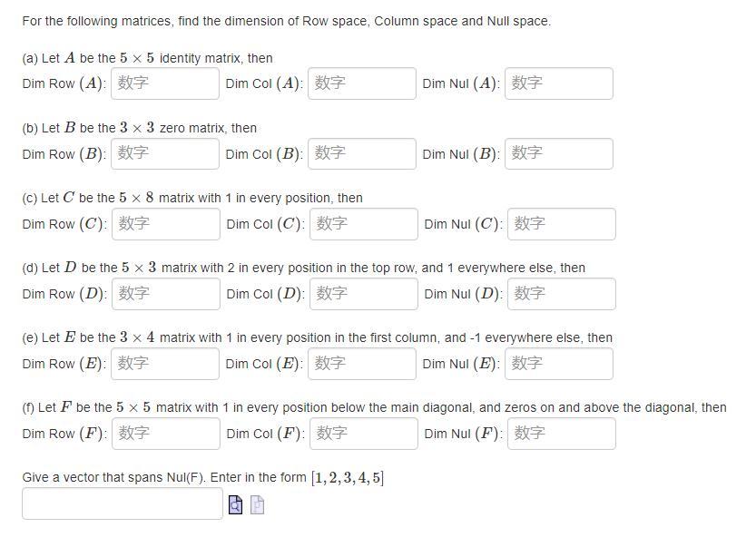Click the Dim Col (E) answer field

click(x=362, y=363)
